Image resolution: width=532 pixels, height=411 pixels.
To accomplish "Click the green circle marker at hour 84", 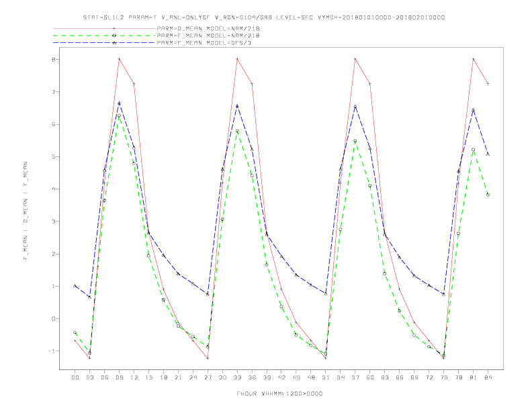I will [488, 195].
